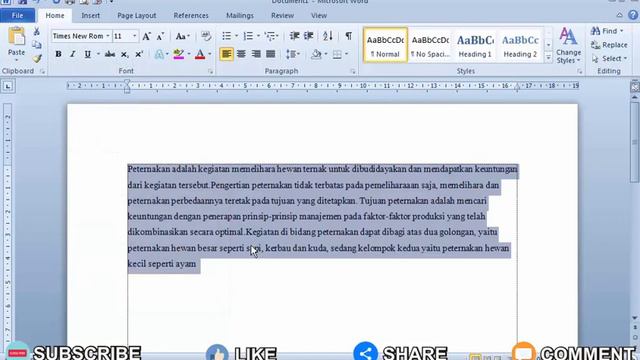
Task: Toggle Italic formatting
Action: [x=73, y=54]
